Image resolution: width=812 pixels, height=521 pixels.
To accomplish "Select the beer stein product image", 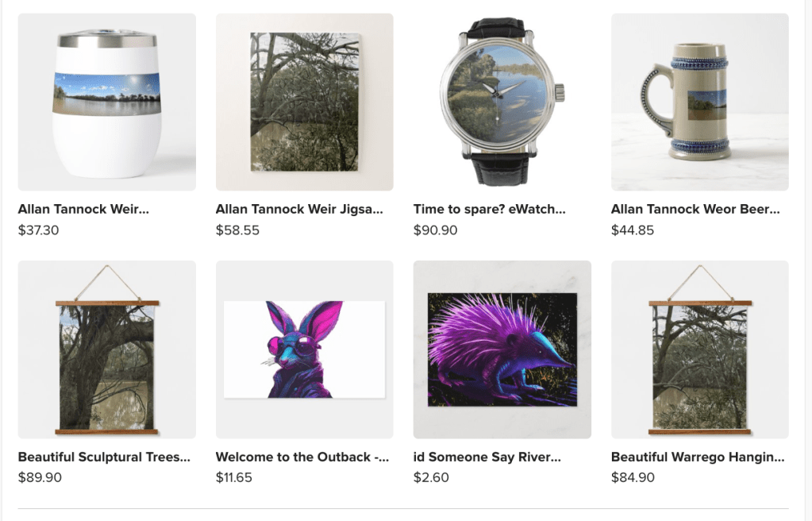I will point(699,102).
